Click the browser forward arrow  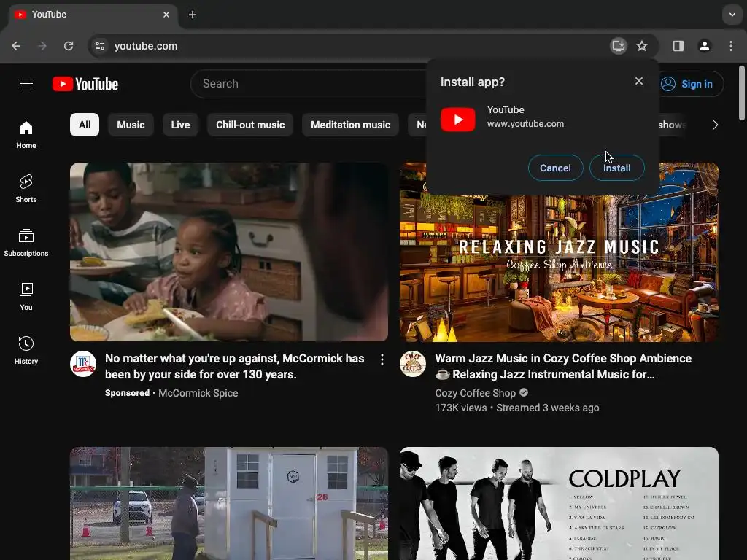42,46
